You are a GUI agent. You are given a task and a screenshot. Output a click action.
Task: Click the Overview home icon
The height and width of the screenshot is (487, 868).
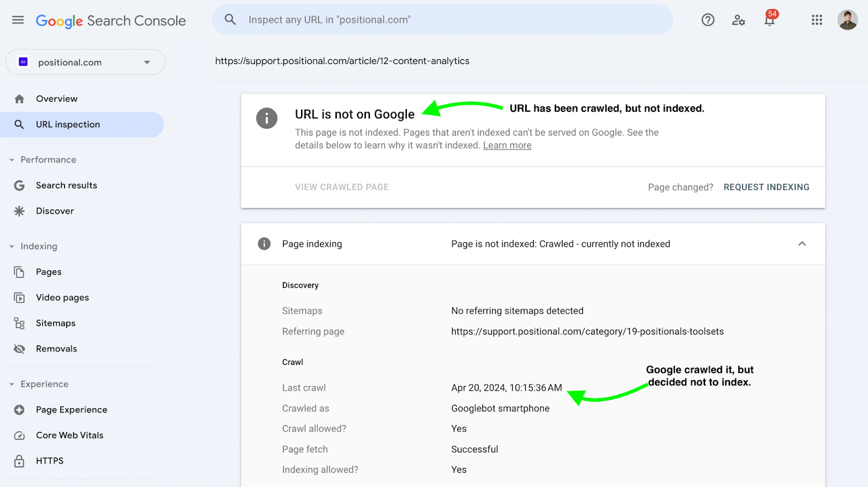pos(20,99)
